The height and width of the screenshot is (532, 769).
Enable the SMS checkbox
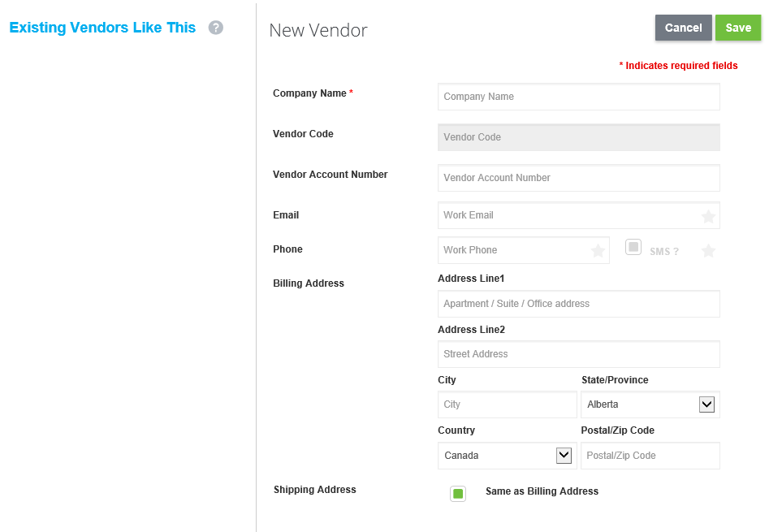(633, 247)
